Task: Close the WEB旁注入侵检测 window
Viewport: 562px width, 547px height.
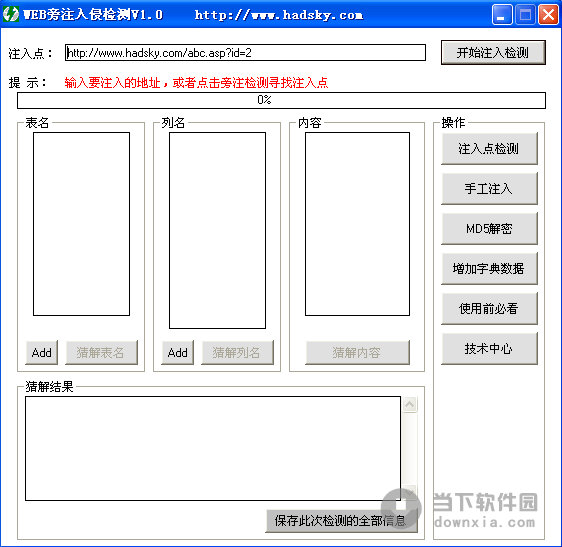Action: [x=548, y=15]
